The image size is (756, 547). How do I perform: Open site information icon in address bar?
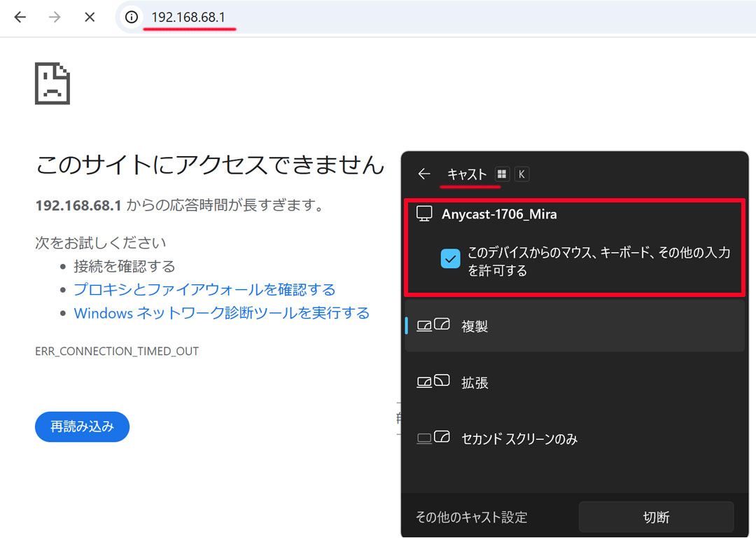point(131,18)
